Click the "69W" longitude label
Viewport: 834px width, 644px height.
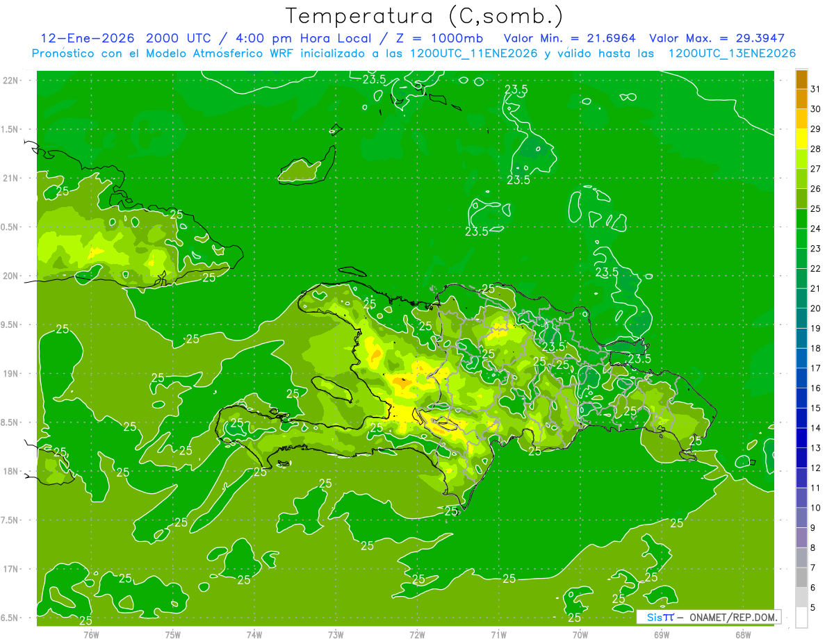662,634
